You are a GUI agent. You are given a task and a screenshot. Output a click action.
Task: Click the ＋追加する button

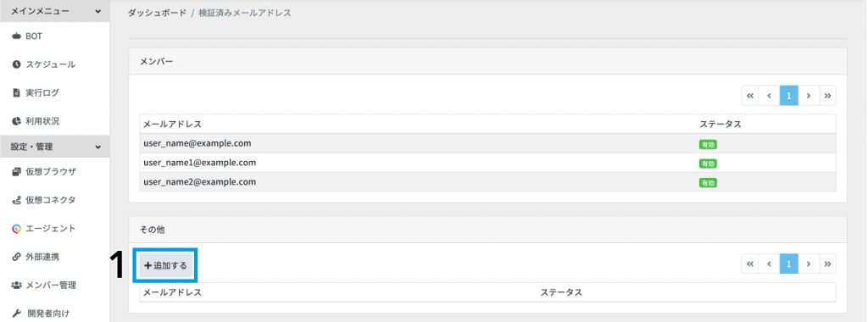(x=165, y=265)
